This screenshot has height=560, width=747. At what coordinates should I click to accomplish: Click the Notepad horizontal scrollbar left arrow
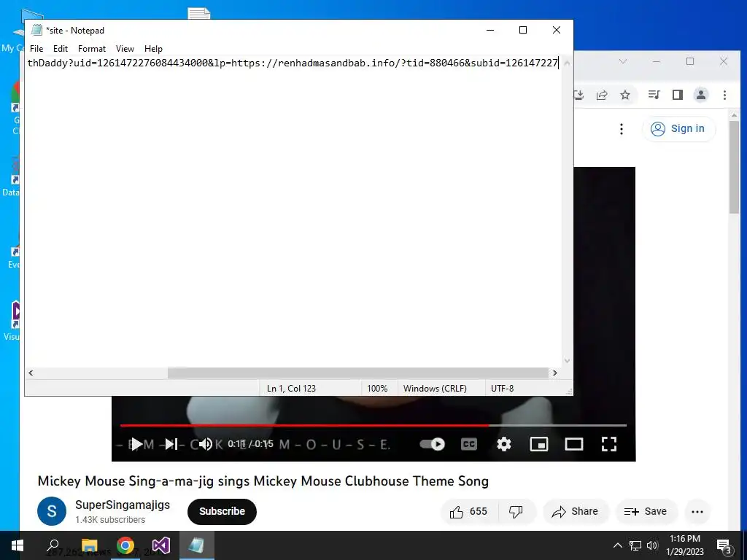point(31,373)
